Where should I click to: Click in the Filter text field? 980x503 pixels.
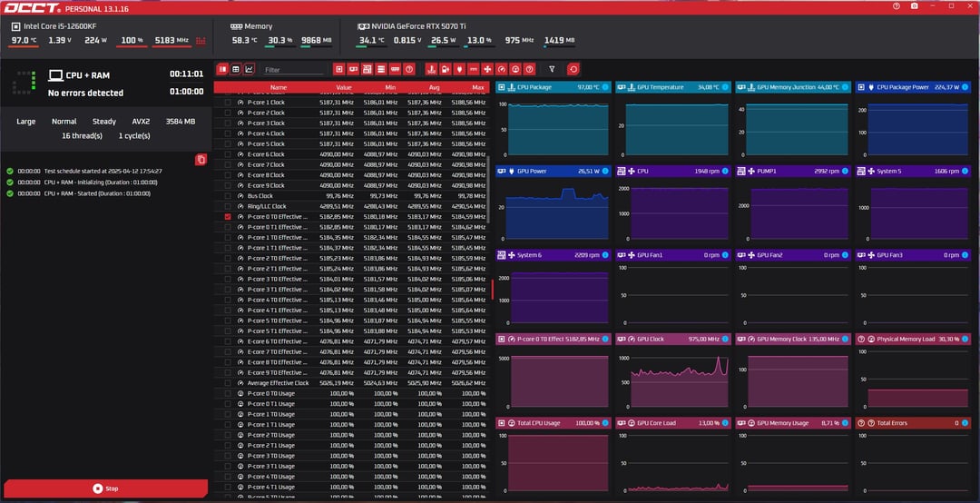coord(293,70)
